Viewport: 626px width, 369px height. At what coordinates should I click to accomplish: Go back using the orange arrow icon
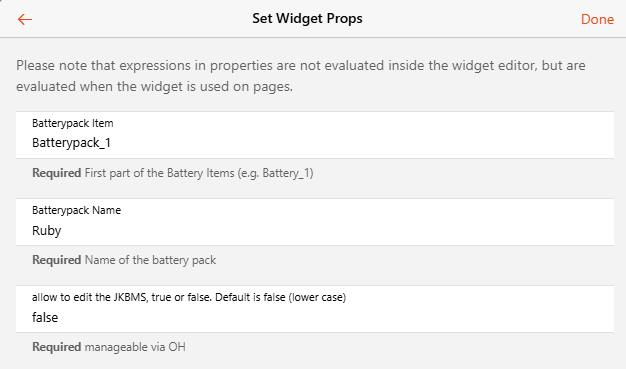(25, 19)
